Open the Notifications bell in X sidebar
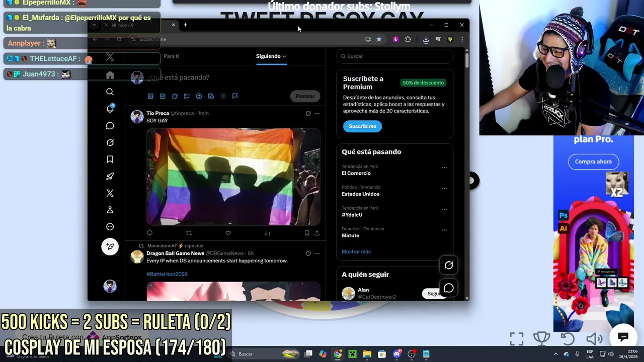This screenshot has height=362, width=644. (x=110, y=109)
